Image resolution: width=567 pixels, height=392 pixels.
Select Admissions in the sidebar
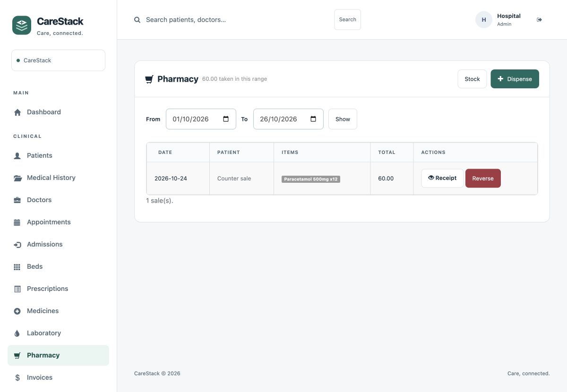click(x=58, y=244)
